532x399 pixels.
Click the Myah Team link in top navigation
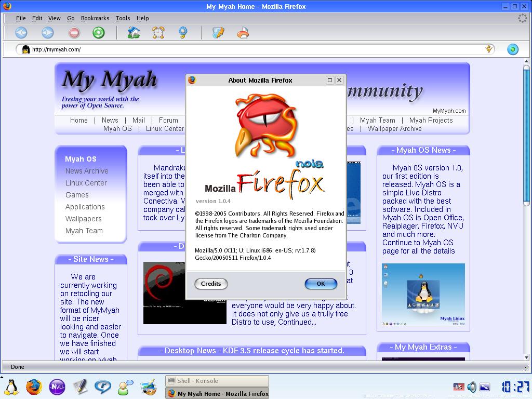[377, 120]
